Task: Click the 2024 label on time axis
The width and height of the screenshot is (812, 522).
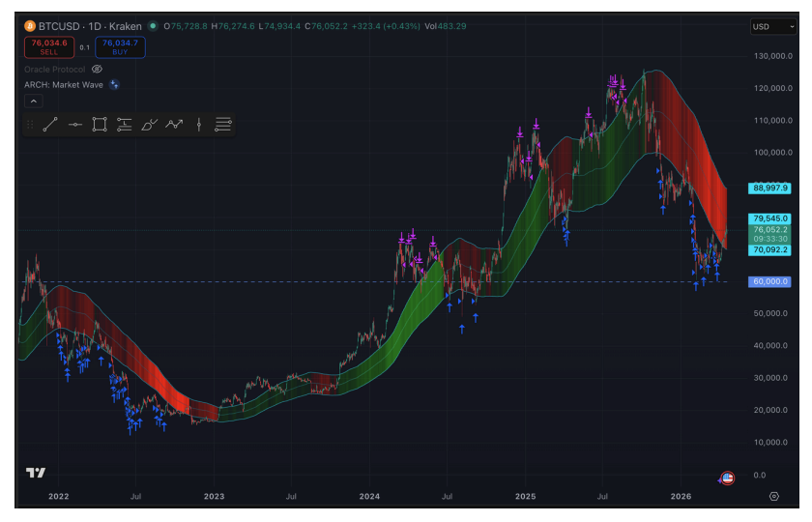Action: coord(369,496)
